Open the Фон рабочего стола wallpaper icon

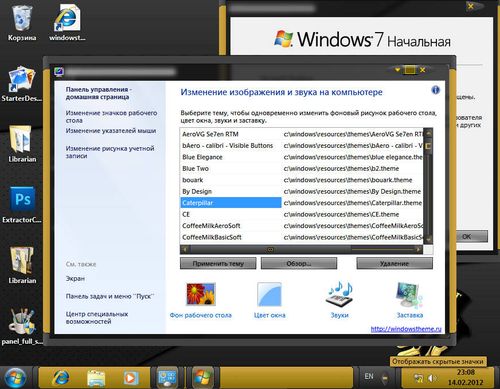pyautogui.click(x=201, y=294)
